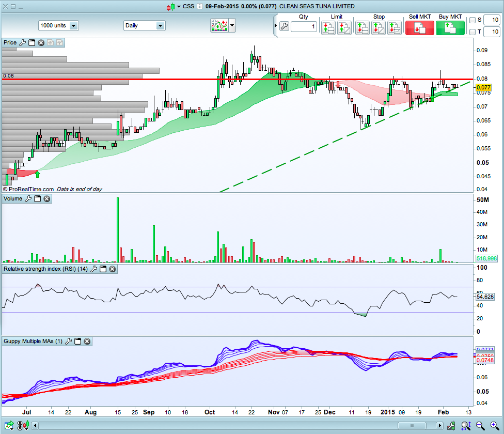The height and width of the screenshot is (434, 504).
Task: Maximize the Price panel
Action: point(31,42)
